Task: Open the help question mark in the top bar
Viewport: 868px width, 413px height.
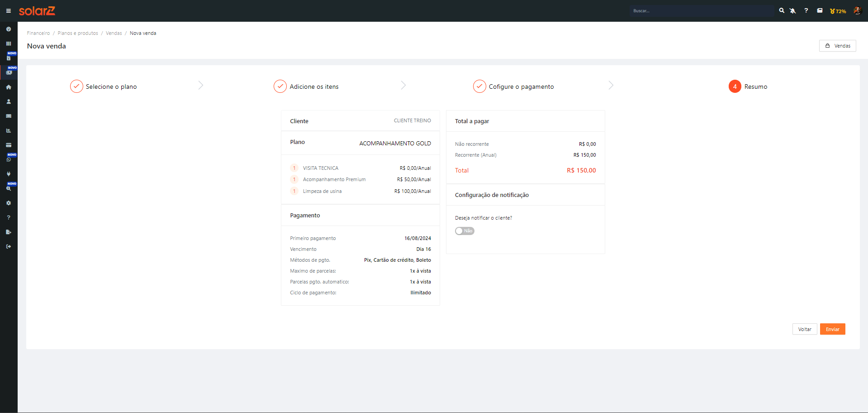Action: coord(806,10)
